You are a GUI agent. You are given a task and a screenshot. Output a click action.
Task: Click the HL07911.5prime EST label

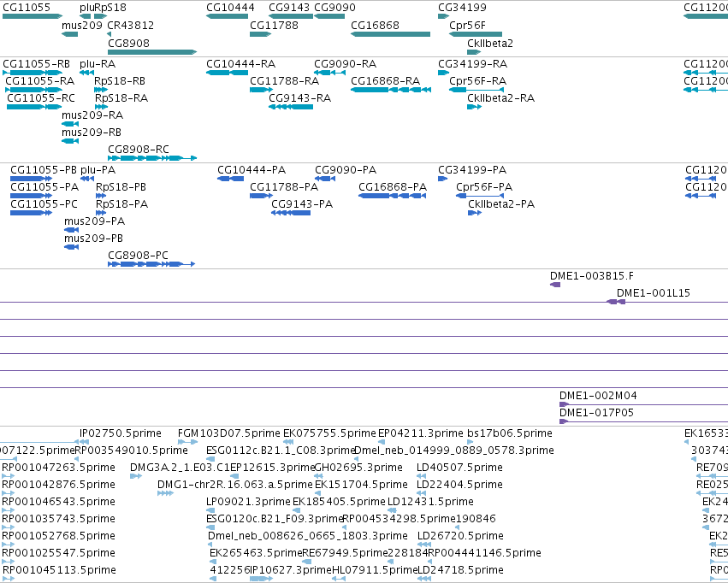point(376,570)
